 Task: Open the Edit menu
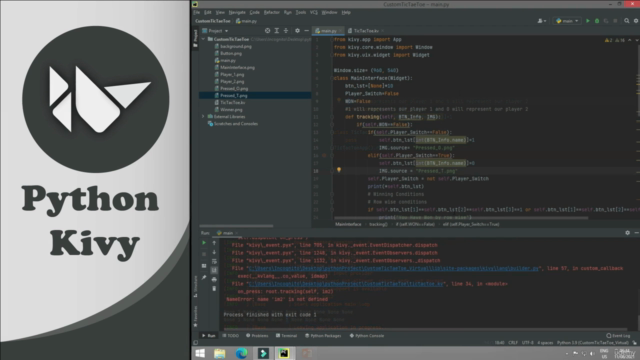(x=208, y=12)
